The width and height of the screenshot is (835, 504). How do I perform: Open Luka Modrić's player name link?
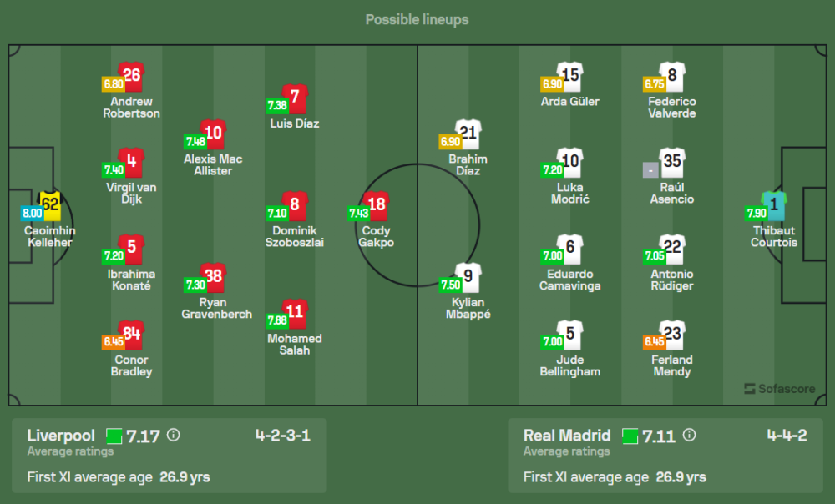[x=570, y=194]
